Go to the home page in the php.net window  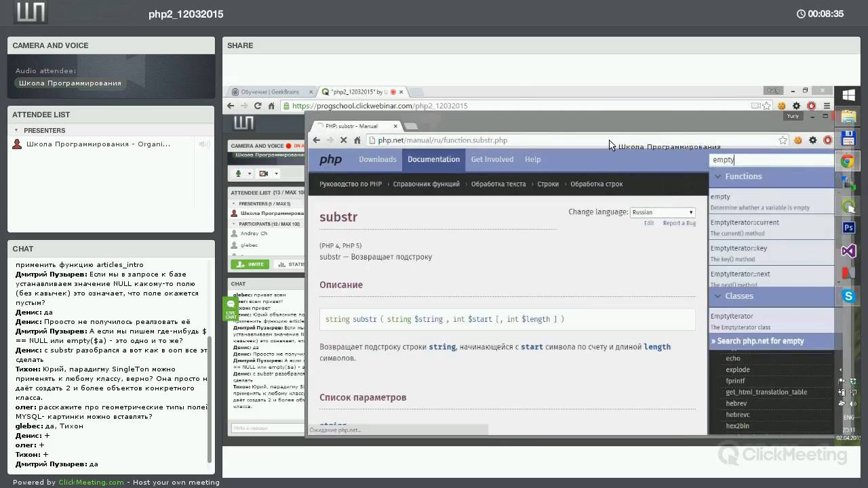[x=357, y=140]
